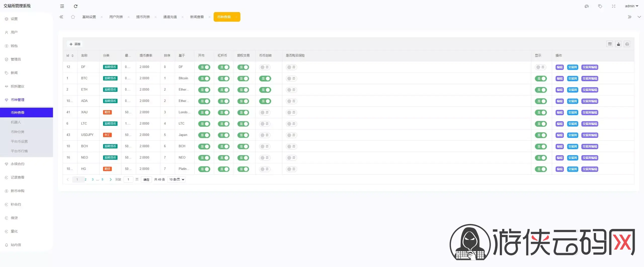The height and width of the screenshot is (267, 644).
Task: Open the admin user dropdown
Action: pos(631,6)
